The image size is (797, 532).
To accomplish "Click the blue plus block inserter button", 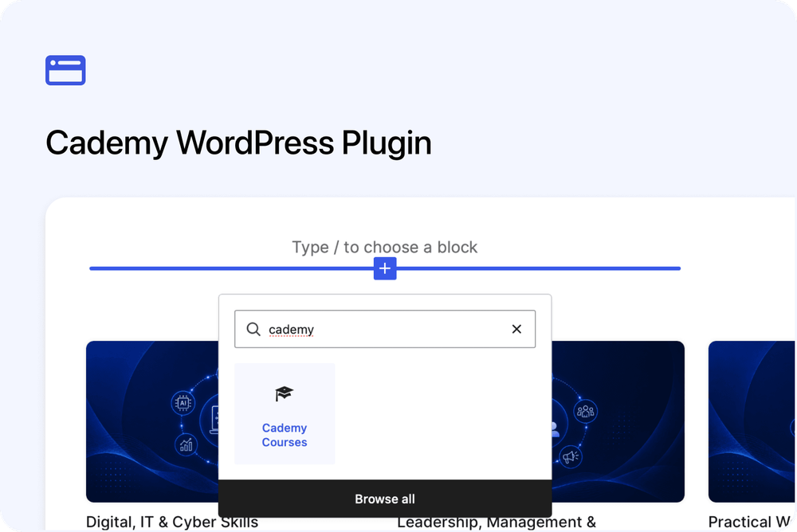I will (x=385, y=268).
